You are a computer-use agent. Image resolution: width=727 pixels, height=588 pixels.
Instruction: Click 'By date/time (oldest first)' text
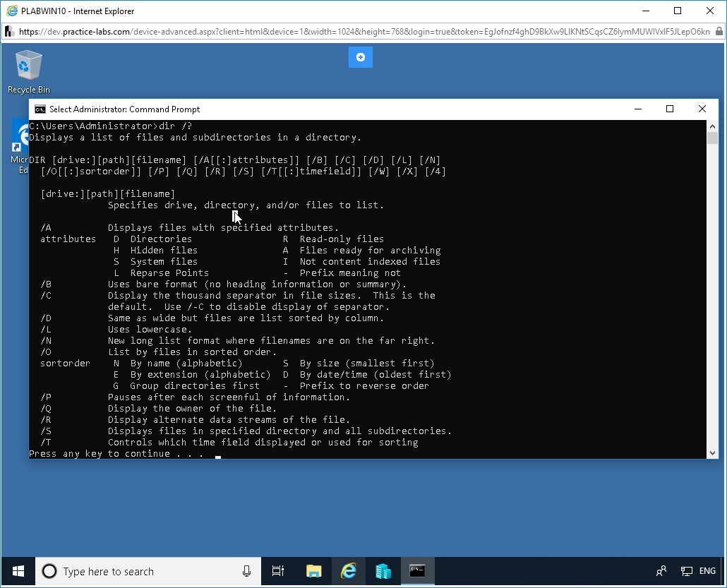point(375,374)
